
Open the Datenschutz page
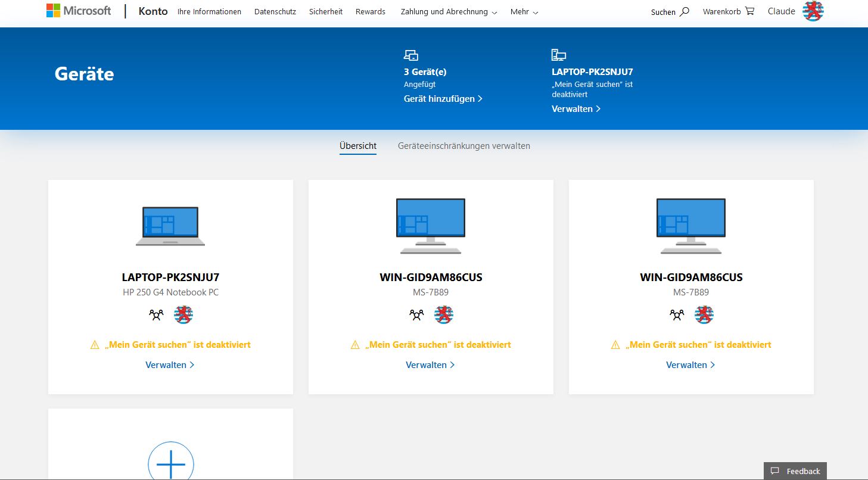tap(275, 11)
